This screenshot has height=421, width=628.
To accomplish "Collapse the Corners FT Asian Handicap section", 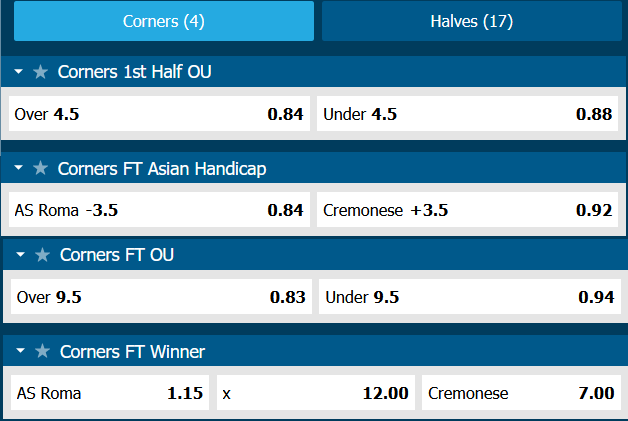I will pos(19,169).
